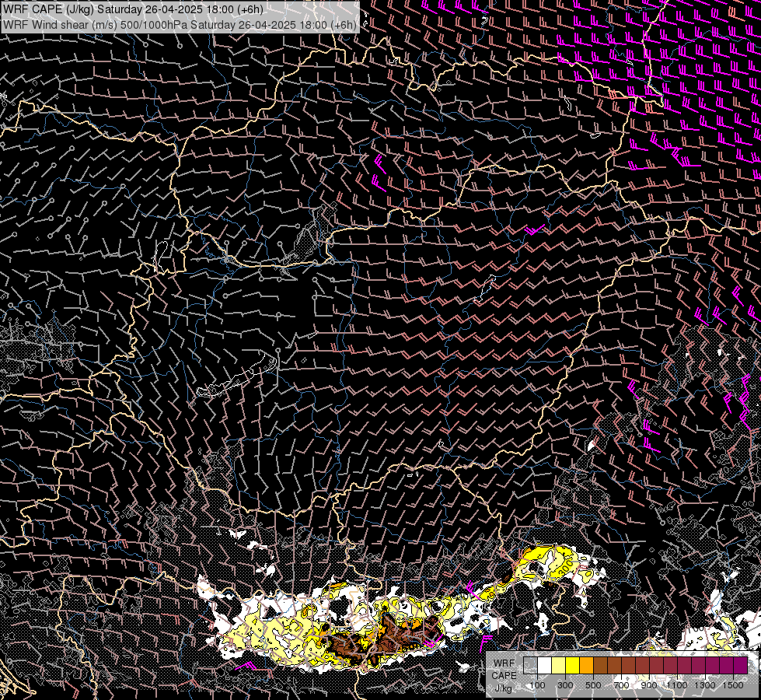The width and height of the screenshot is (761, 700).
Task: Click the 1100 legend value
Action: [677, 685]
